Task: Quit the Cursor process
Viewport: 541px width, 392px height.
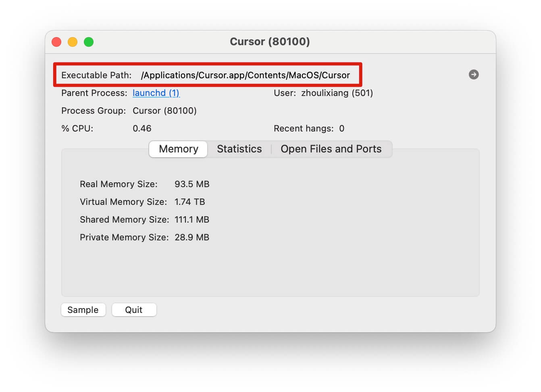Action: [x=134, y=310]
